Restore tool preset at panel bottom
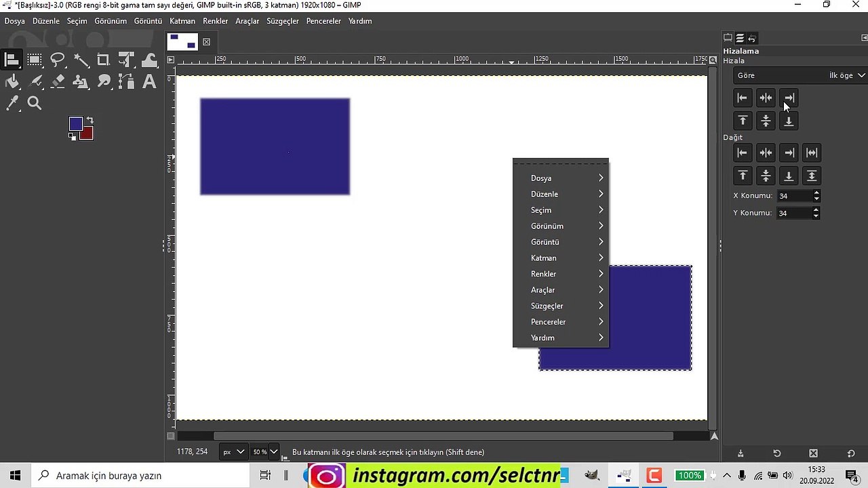 (x=777, y=453)
